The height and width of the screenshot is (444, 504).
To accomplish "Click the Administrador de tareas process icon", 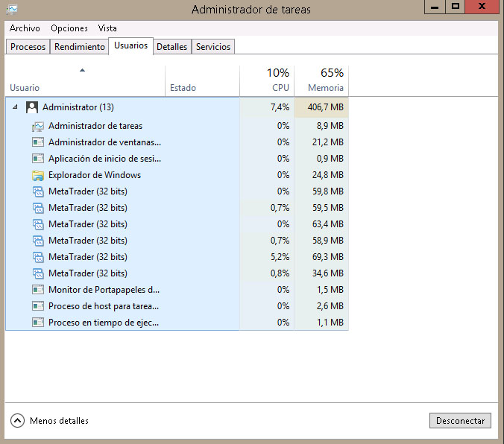I will pyautogui.click(x=38, y=127).
